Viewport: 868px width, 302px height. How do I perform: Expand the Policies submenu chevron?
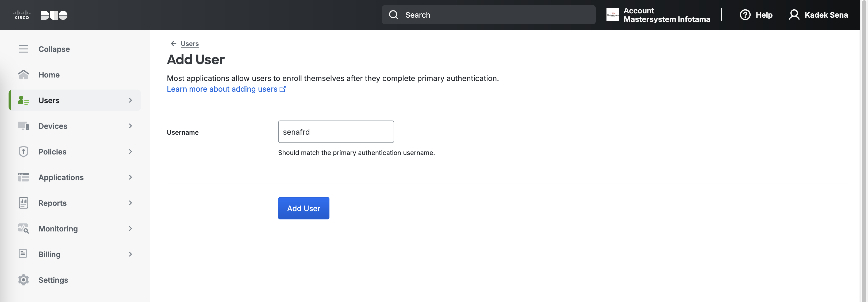(x=130, y=152)
